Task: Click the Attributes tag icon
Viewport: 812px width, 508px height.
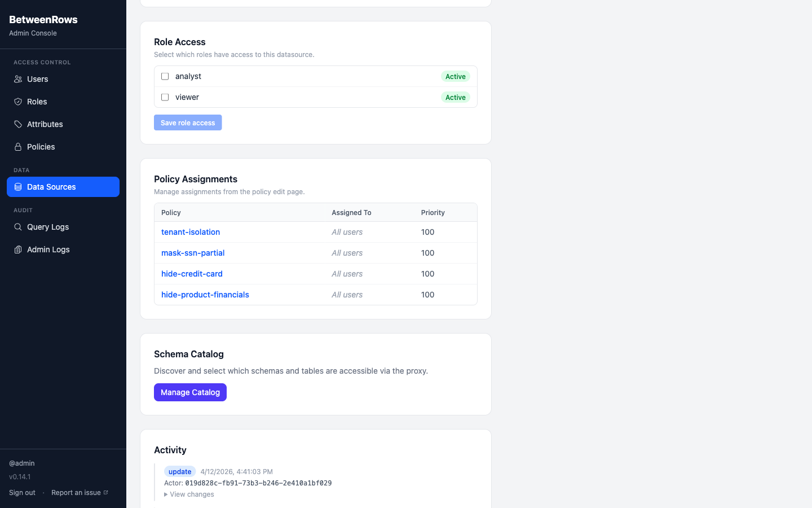Action: (18, 124)
